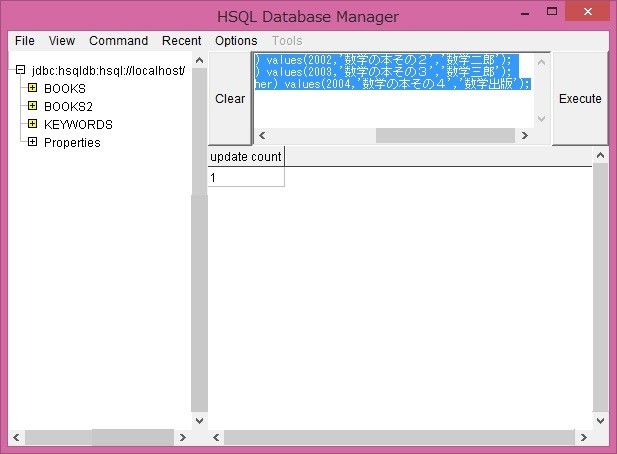Open the Recent menu
617x454 pixels.
[x=181, y=41]
